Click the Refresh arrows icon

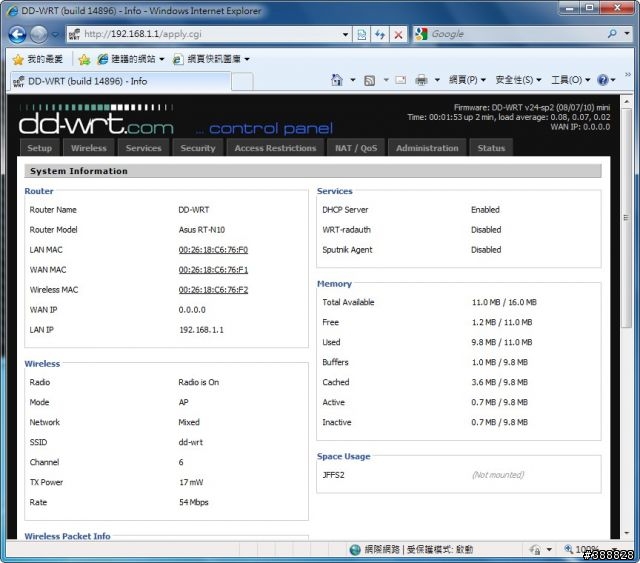click(x=380, y=35)
